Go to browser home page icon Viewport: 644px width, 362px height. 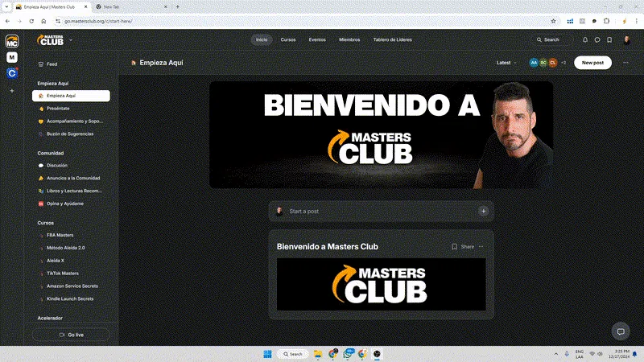click(43, 21)
